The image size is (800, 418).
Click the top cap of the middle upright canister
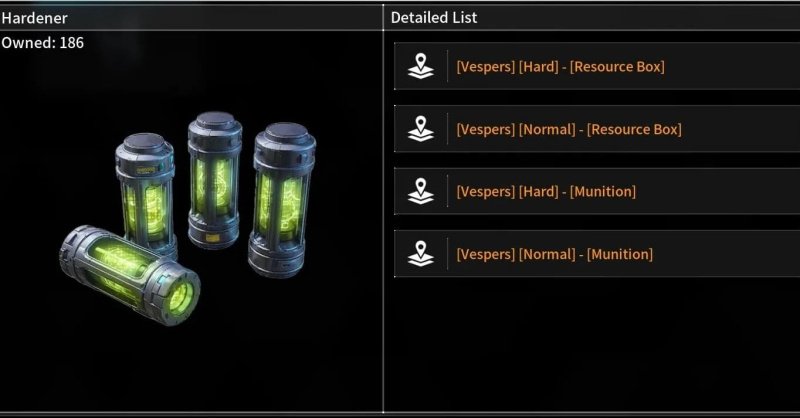[215, 120]
